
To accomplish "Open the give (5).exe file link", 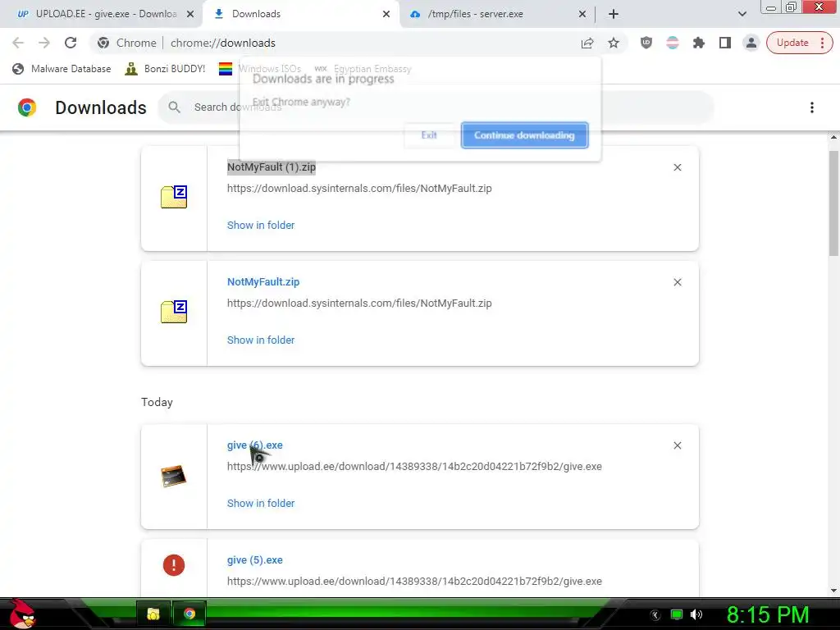I will (x=254, y=559).
